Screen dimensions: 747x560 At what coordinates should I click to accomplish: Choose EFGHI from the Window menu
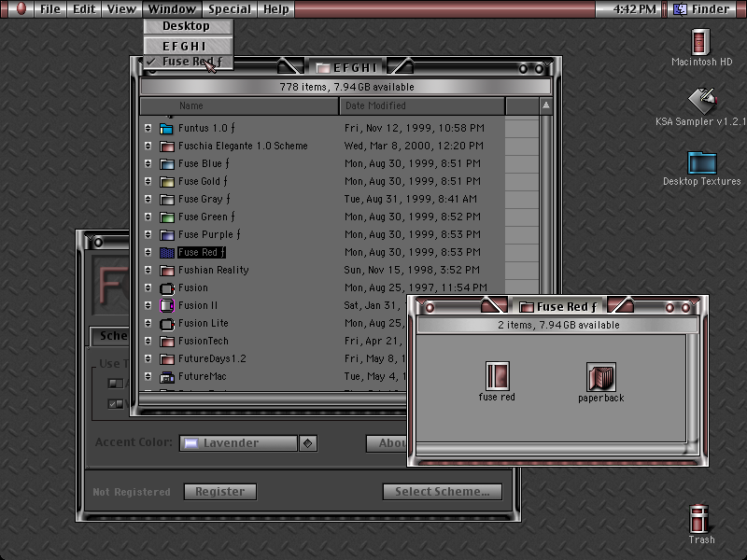click(x=189, y=46)
